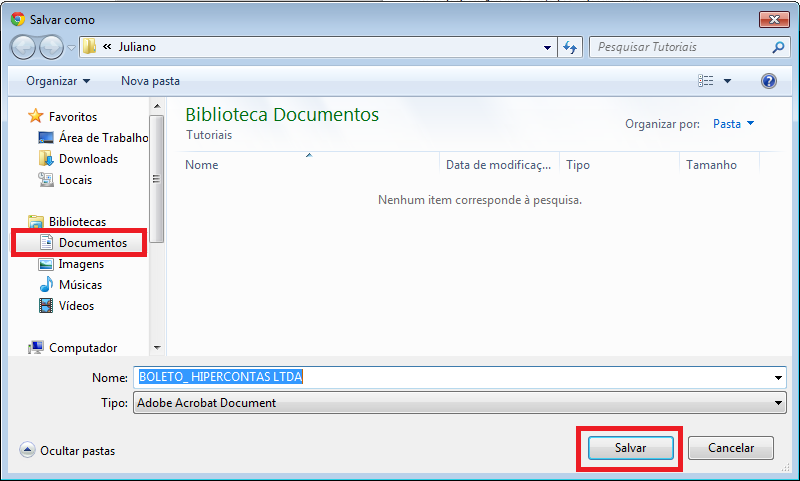Screen dimensions: 800x481
Task: Click navigation pane scrollbar down arrow
Action: 157,348
